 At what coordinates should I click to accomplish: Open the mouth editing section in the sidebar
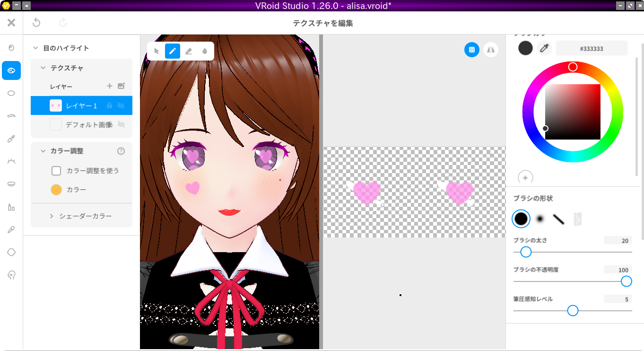(11, 184)
